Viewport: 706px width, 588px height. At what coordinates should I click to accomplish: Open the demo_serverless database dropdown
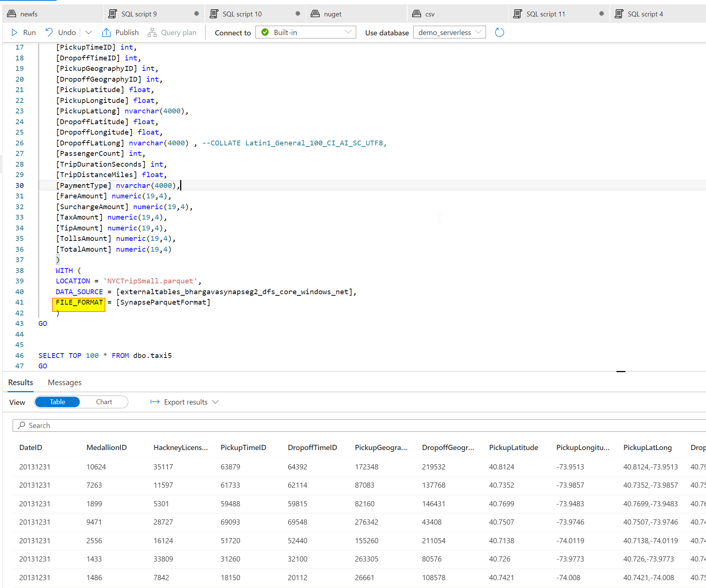[x=478, y=32]
